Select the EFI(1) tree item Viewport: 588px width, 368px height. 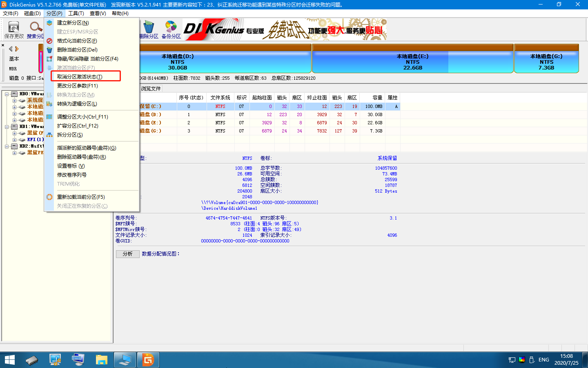pyautogui.click(x=35, y=140)
